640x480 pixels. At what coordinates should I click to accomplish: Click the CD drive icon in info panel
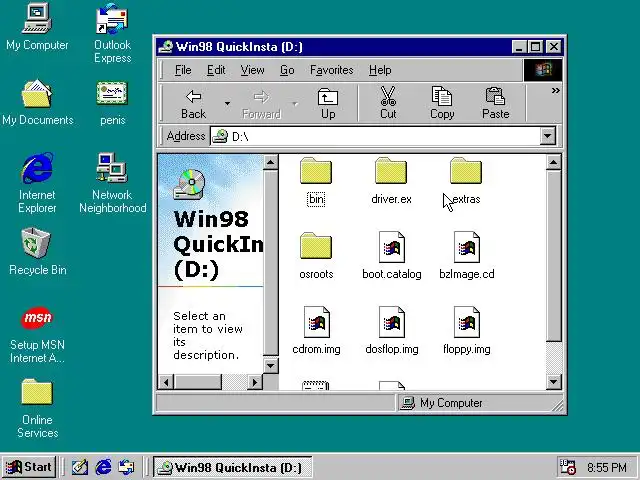(x=189, y=184)
